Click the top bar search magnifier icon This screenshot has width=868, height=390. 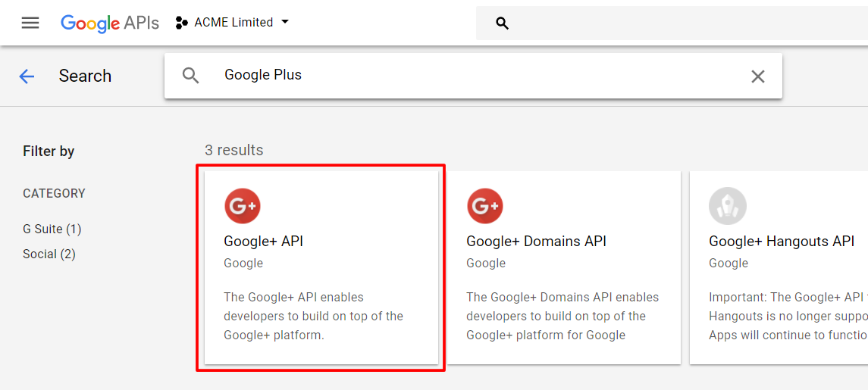pos(502,23)
